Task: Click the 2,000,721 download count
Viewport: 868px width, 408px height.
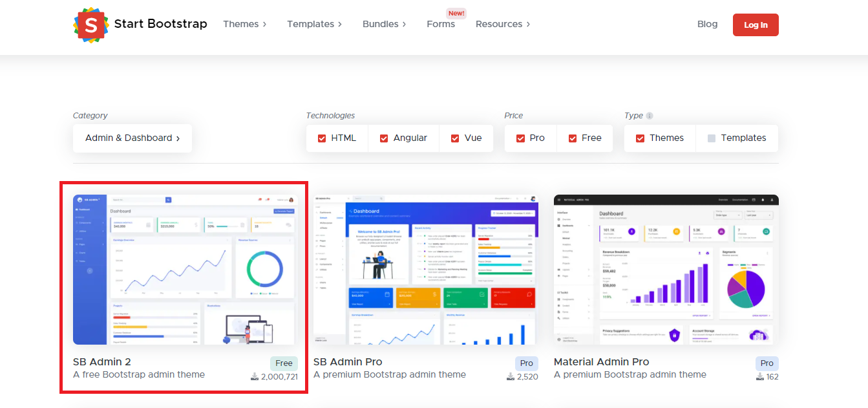Action: (279, 376)
